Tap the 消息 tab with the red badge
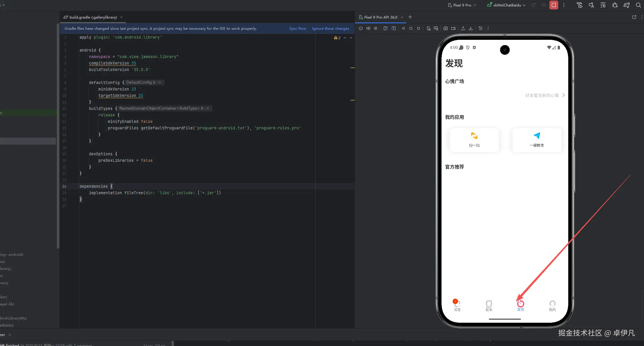 [457, 305]
